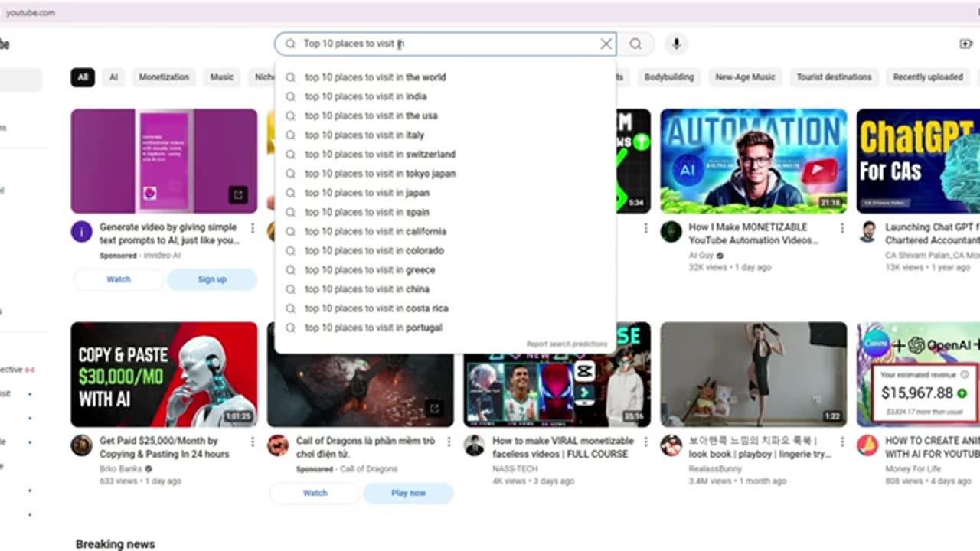
Task: Click Watch button under invideo AI ad
Action: pos(119,279)
